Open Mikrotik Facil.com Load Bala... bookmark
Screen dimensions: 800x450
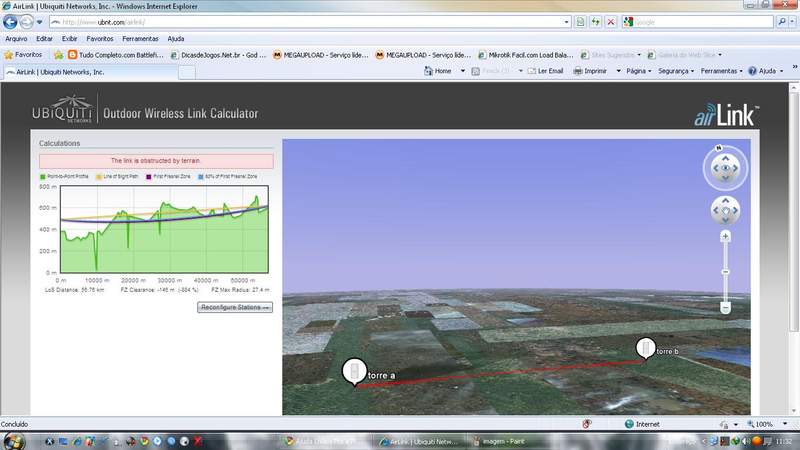(526, 55)
